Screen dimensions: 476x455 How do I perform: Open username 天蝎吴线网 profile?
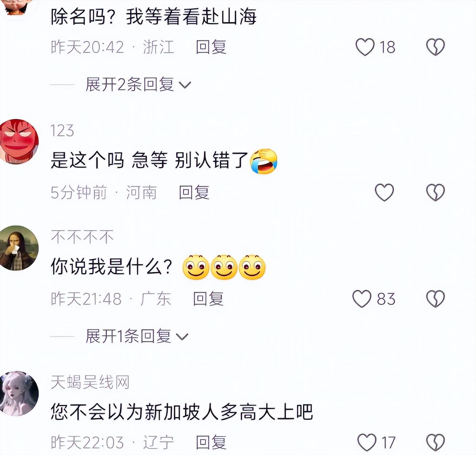pyautogui.click(x=90, y=382)
